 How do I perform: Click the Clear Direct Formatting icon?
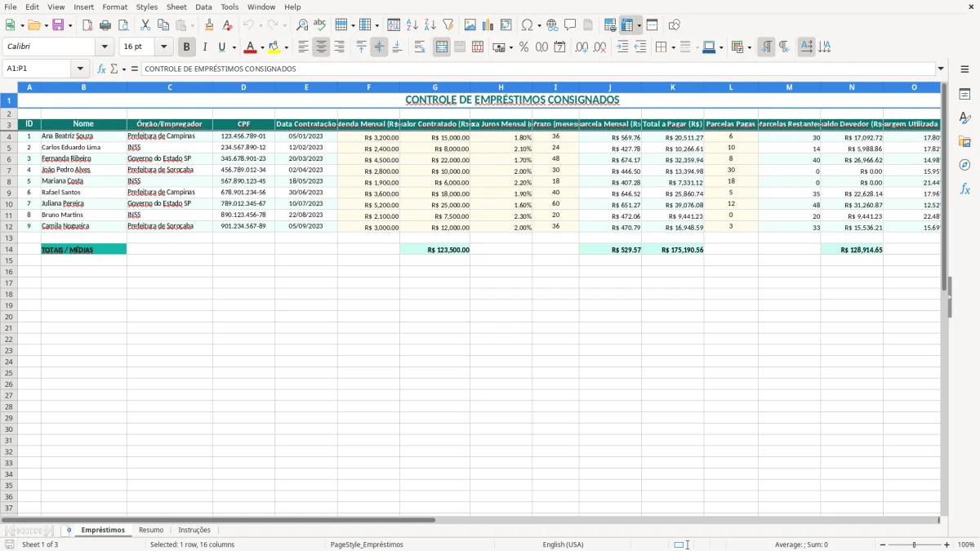pyautogui.click(x=227, y=25)
